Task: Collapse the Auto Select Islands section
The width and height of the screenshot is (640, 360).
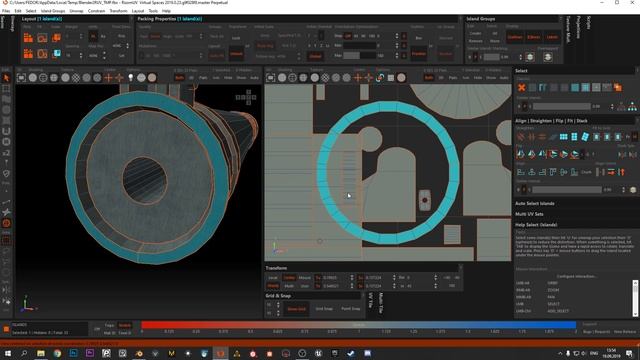Action: pyautogui.click(x=535, y=203)
